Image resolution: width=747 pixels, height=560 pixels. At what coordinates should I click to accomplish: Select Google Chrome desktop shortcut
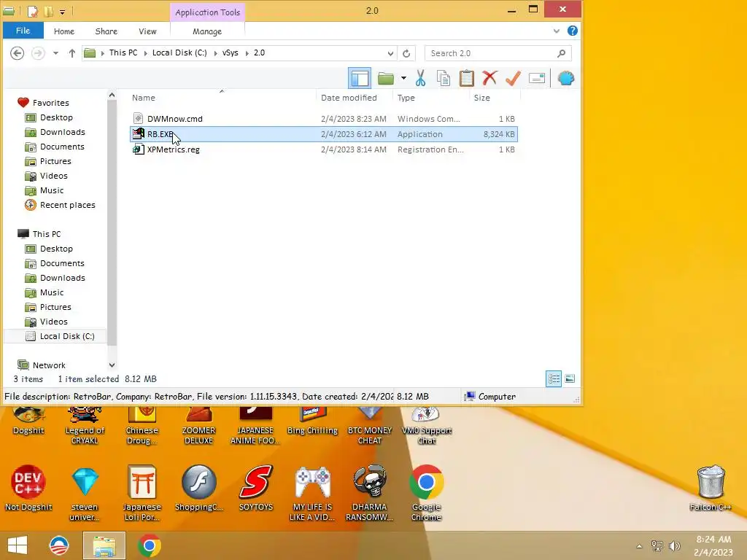[x=426, y=493]
